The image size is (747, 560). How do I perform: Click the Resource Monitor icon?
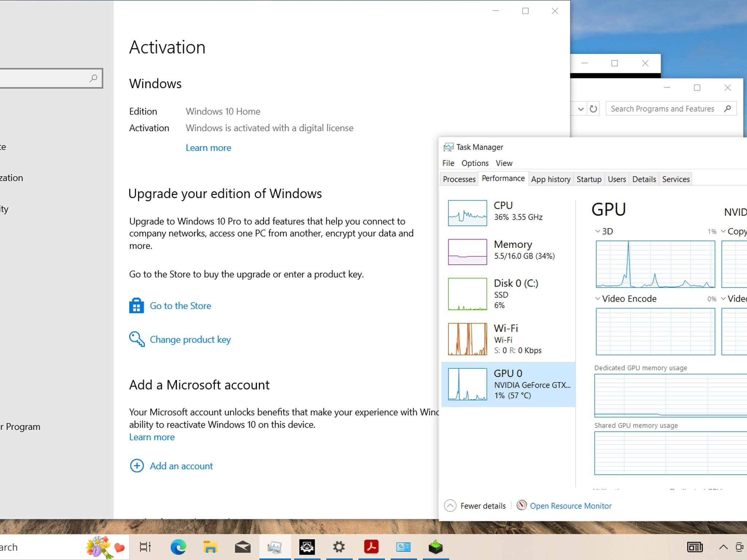522,505
